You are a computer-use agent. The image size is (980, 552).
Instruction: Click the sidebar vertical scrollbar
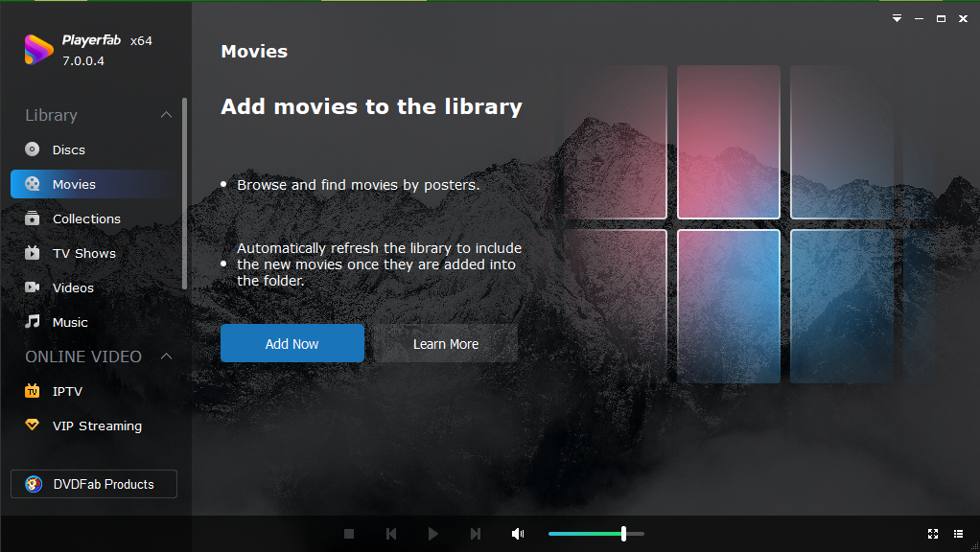click(184, 194)
